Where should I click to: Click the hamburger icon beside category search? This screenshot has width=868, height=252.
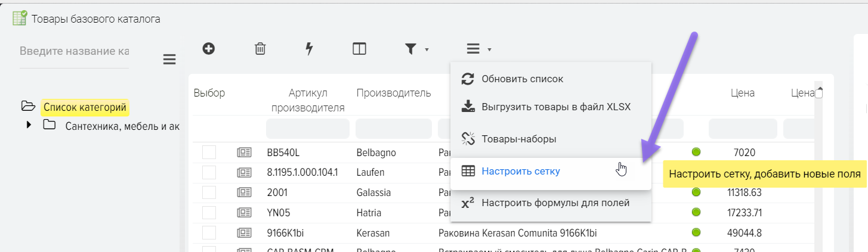pos(169,59)
